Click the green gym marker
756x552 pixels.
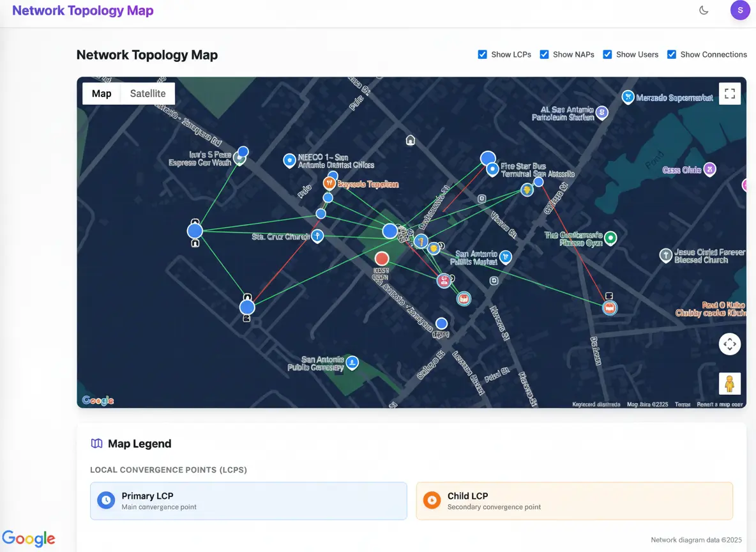(610, 238)
